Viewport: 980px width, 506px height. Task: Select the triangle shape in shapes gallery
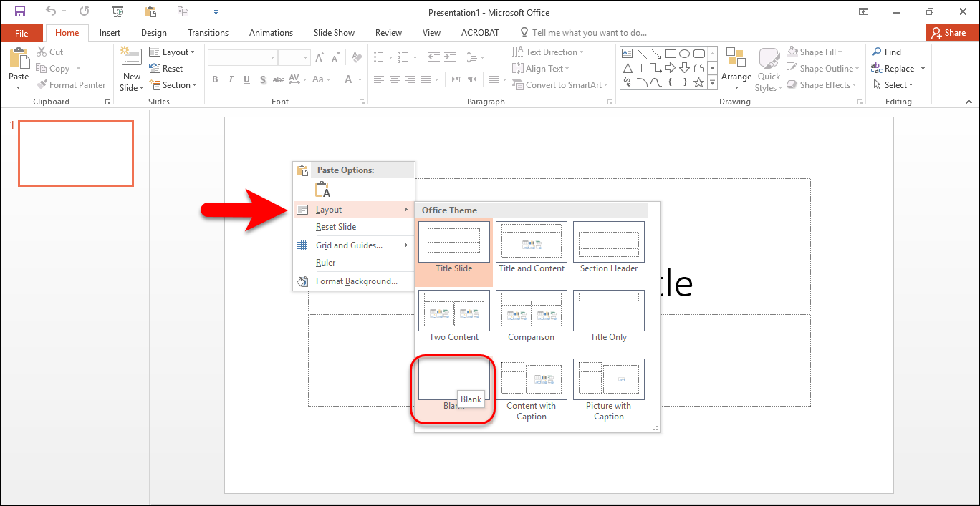628,68
